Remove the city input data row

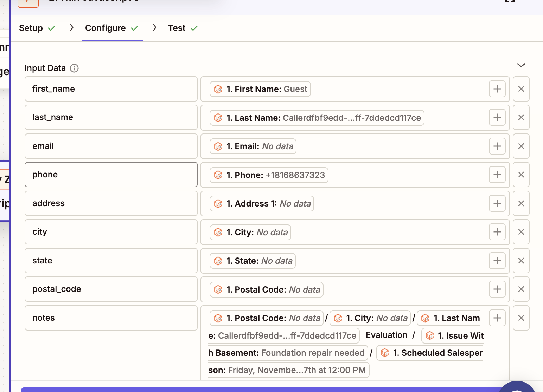[521, 232]
